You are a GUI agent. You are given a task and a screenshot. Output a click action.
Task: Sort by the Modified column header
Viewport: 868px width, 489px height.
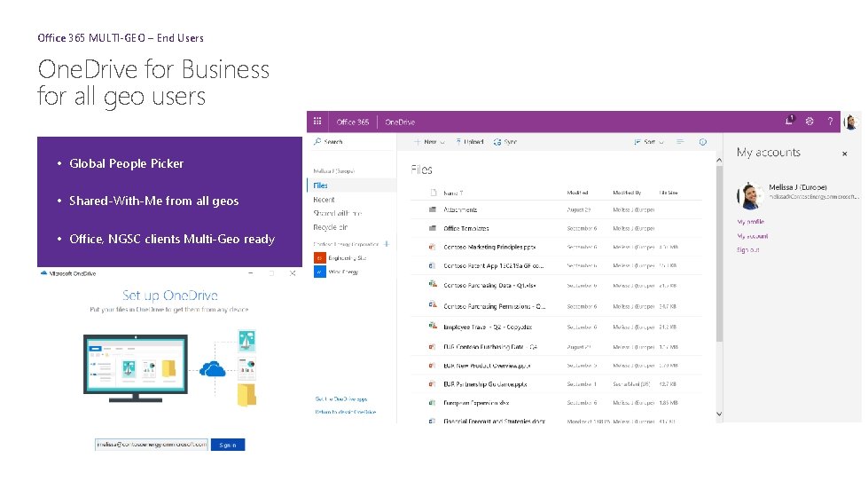pos(577,193)
